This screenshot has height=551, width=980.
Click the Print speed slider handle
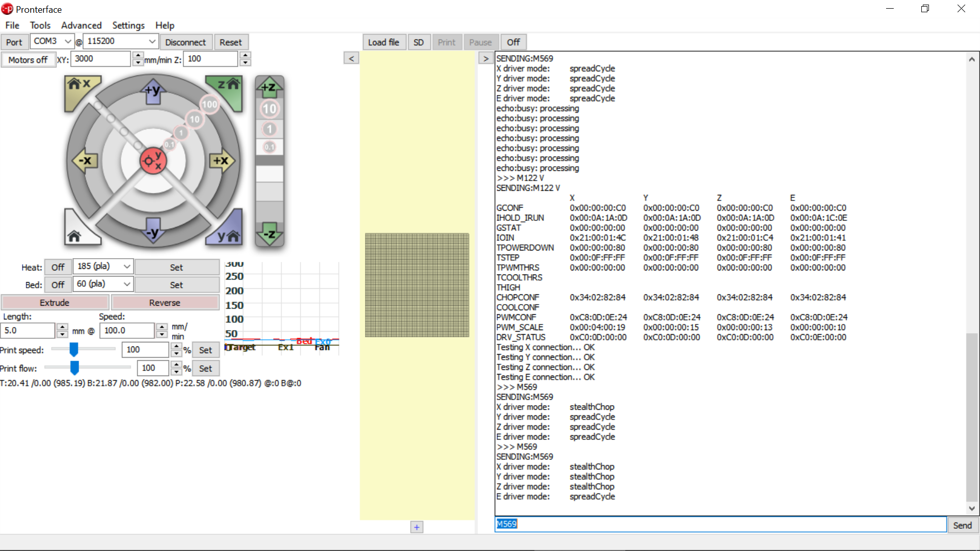tap(74, 349)
